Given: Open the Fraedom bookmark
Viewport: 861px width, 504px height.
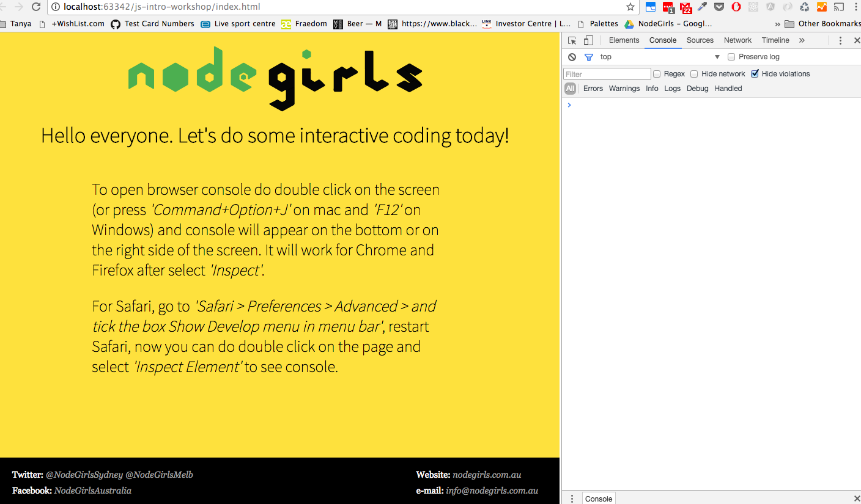Looking at the screenshot, I should pyautogui.click(x=305, y=24).
